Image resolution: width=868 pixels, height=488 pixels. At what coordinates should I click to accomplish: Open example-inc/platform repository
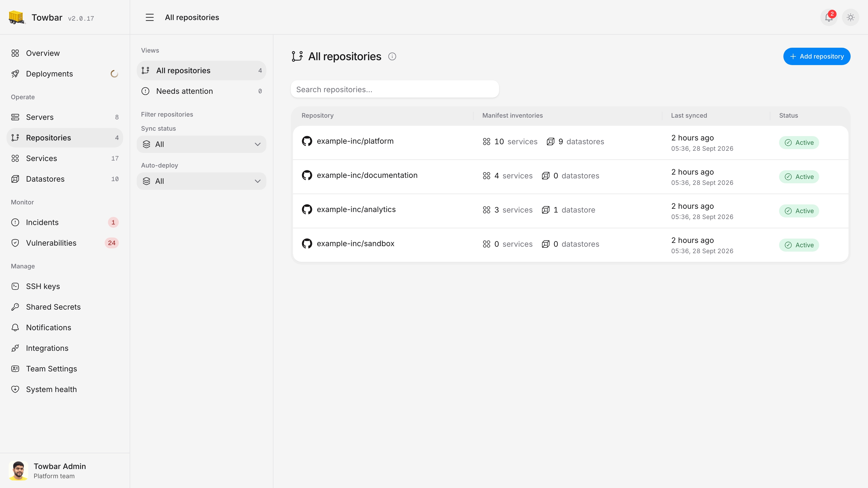click(355, 141)
